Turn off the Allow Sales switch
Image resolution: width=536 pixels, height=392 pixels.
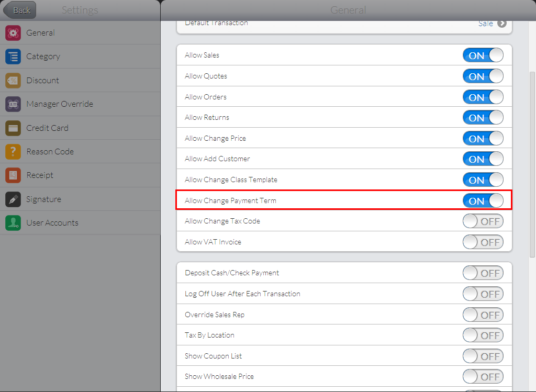483,55
